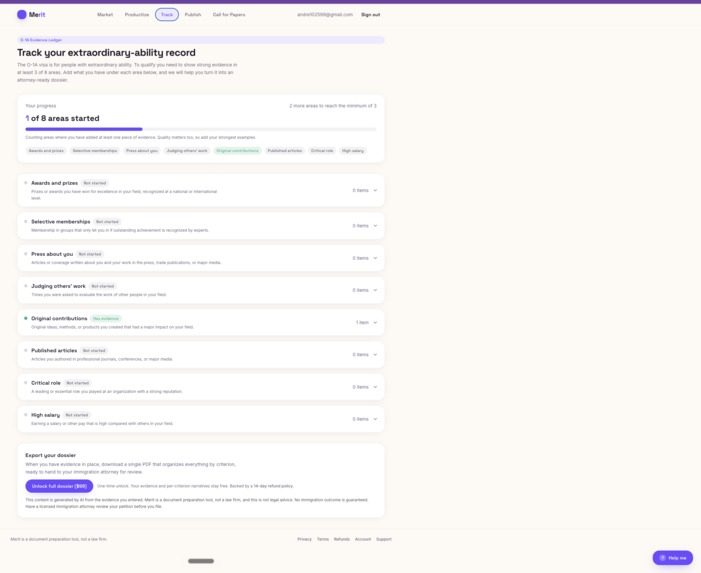Open the Privacy footer link
Viewport: 701px width, 573px height.
coord(304,539)
